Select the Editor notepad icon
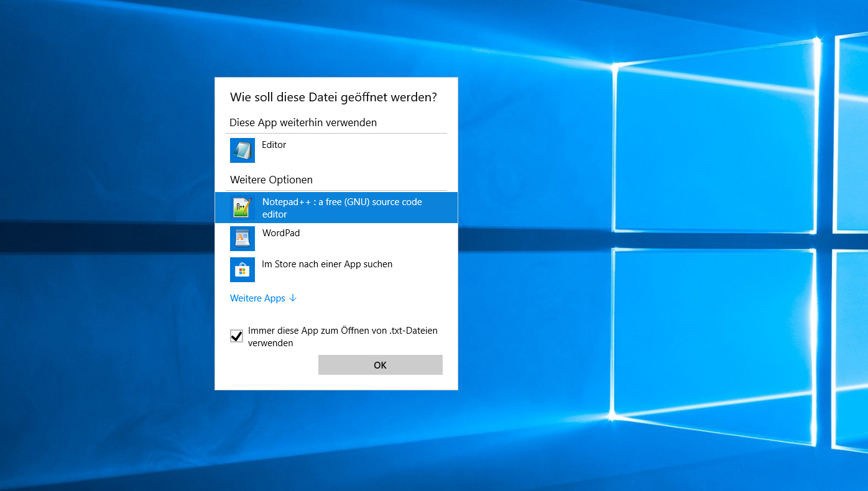The height and width of the screenshot is (491, 868). [x=242, y=150]
